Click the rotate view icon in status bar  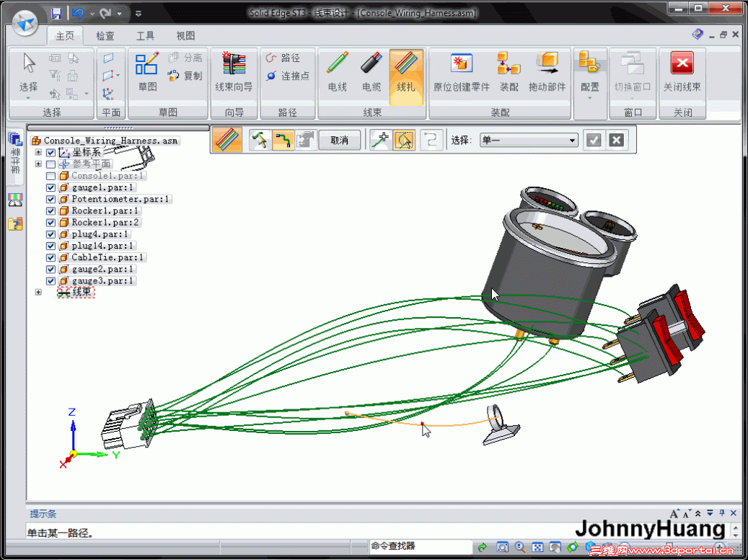pyautogui.click(x=573, y=548)
